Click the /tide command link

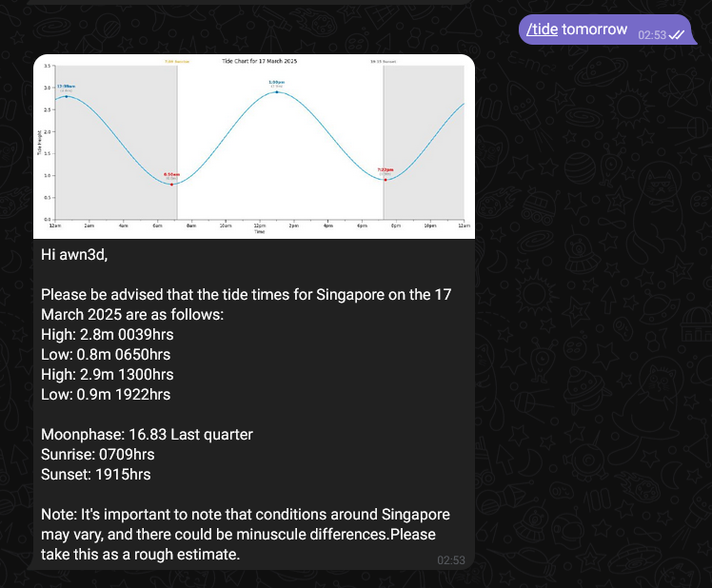click(542, 29)
